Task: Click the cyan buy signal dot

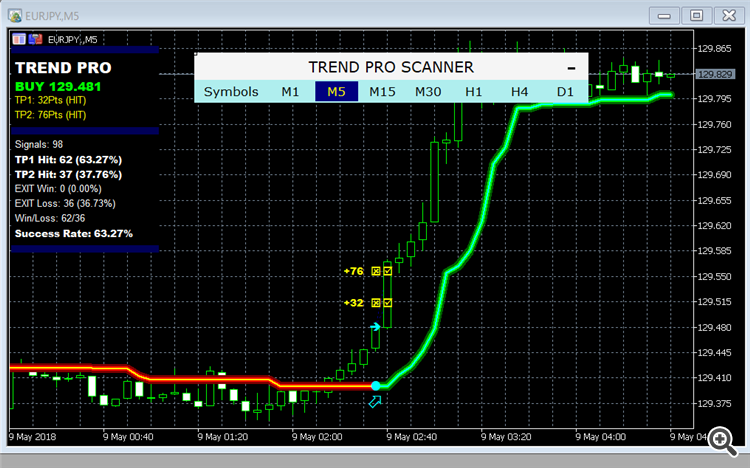Action: click(x=376, y=386)
